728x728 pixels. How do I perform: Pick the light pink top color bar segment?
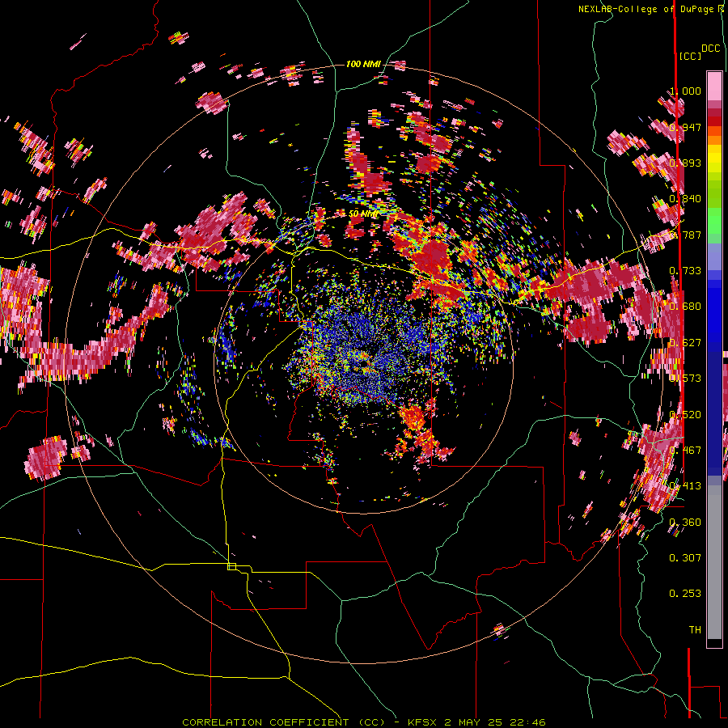pos(714,86)
